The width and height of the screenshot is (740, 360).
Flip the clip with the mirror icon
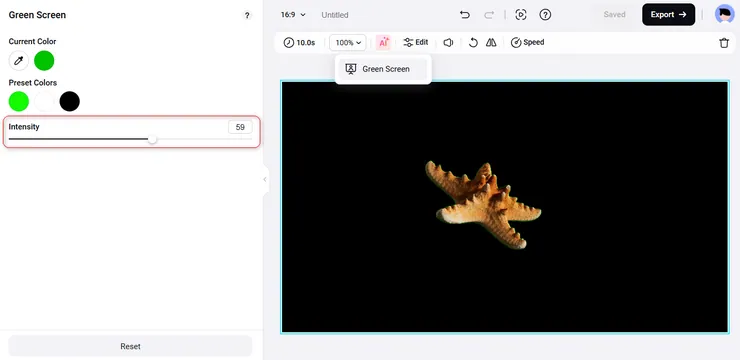click(491, 42)
